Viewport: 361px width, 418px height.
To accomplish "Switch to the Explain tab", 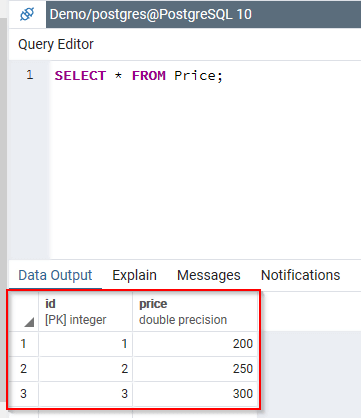I will (x=134, y=275).
